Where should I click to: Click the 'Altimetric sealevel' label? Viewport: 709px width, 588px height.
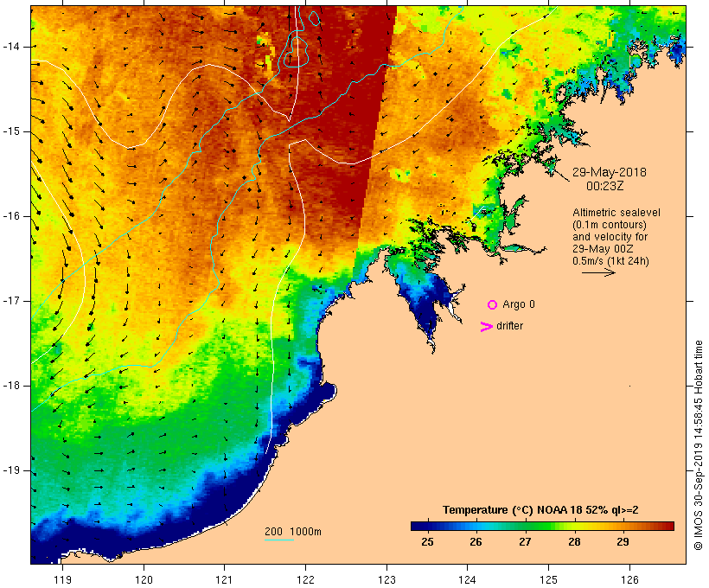click(x=616, y=213)
